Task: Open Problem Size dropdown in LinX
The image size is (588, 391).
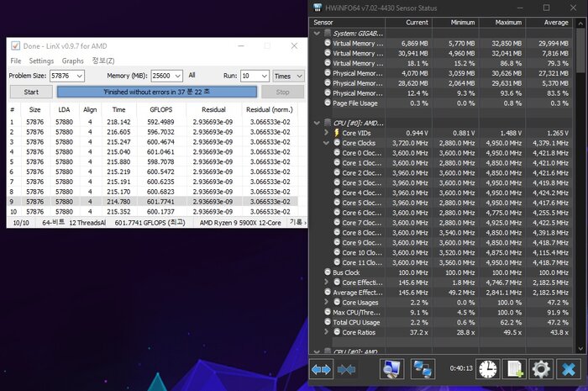Action: click(79, 76)
